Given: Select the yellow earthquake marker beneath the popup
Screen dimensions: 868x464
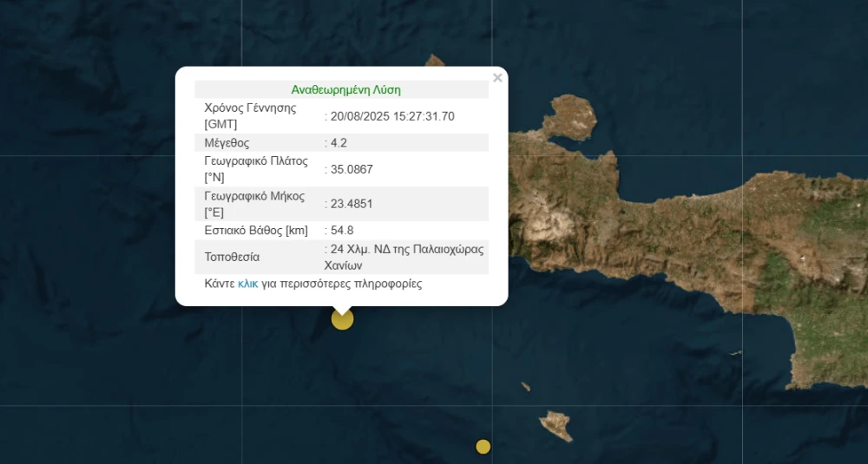Looking at the screenshot, I should tap(342, 319).
